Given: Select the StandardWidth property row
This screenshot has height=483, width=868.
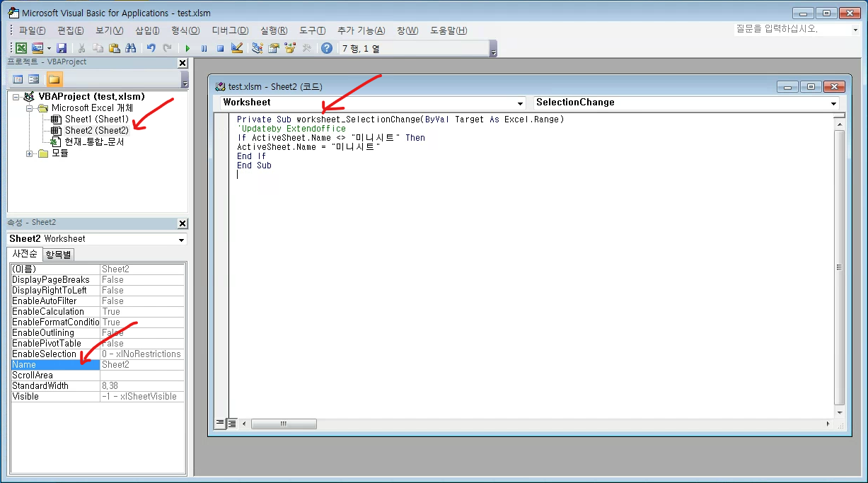Looking at the screenshot, I should click(97, 385).
